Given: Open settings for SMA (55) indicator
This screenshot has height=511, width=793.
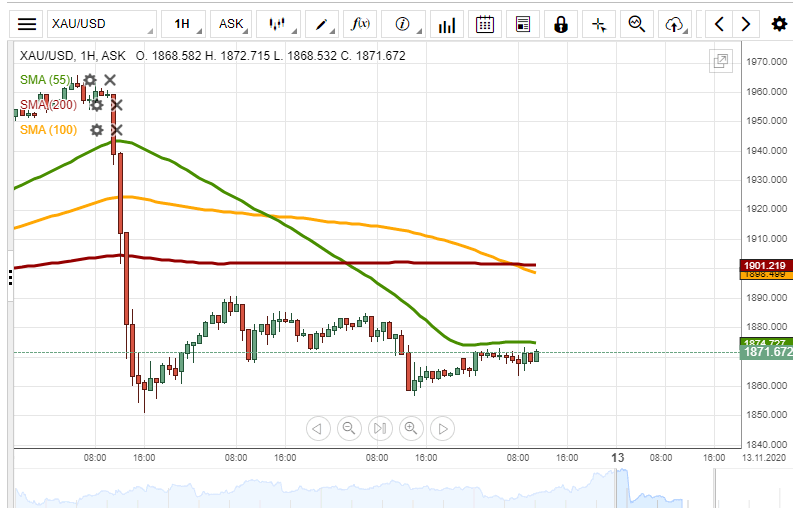Looking at the screenshot, I should 90,80.
